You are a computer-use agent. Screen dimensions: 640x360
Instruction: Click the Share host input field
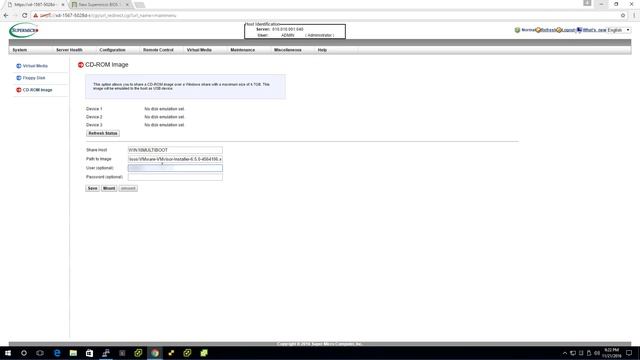click(x=175, y=150)
